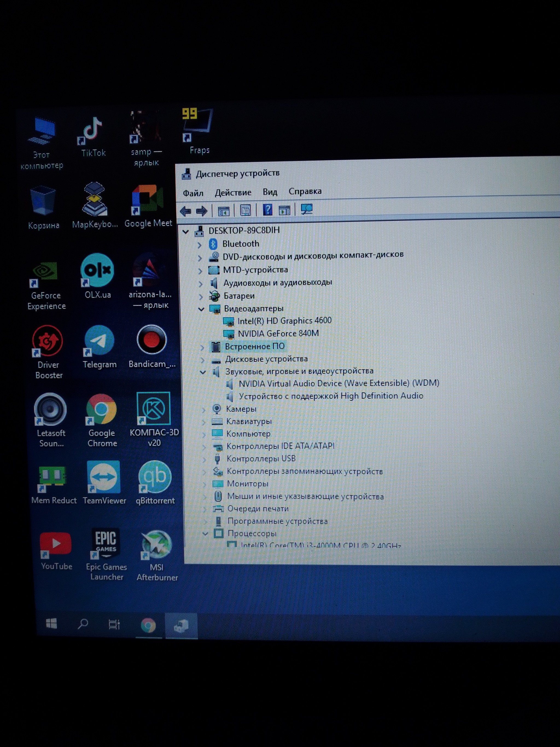Image resolution: width=560 pixels, height=747 pixels.
Task: Select the Корзина recycle bin icon
Action: 43,207
